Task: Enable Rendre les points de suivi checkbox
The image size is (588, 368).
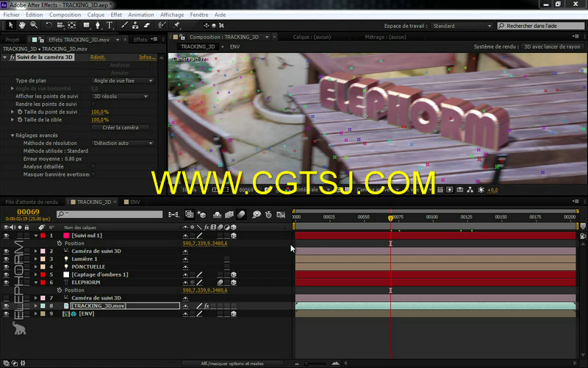Action: click(93, 104)
